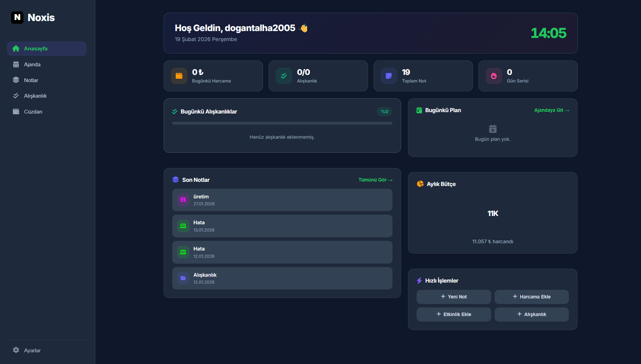The image size is (641, 364).
Task: Click the habits progress bar
Action: [282, 123]
